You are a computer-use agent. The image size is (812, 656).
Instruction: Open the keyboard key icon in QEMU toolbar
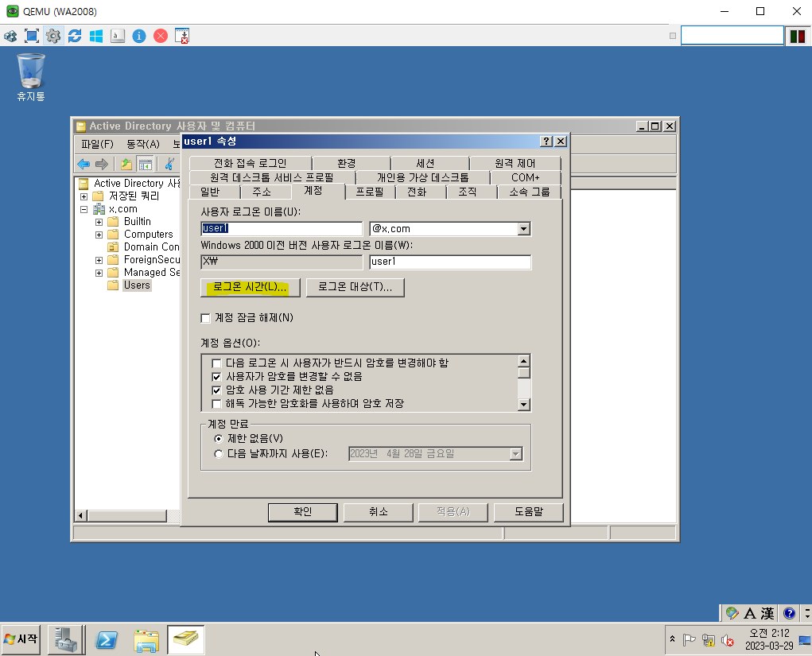click(x=118, y=37)
